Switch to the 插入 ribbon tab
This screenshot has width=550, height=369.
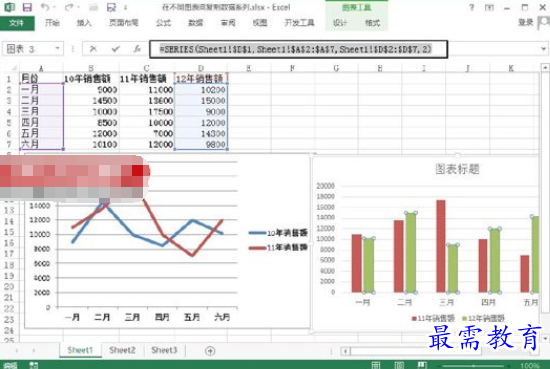point(84,23)
